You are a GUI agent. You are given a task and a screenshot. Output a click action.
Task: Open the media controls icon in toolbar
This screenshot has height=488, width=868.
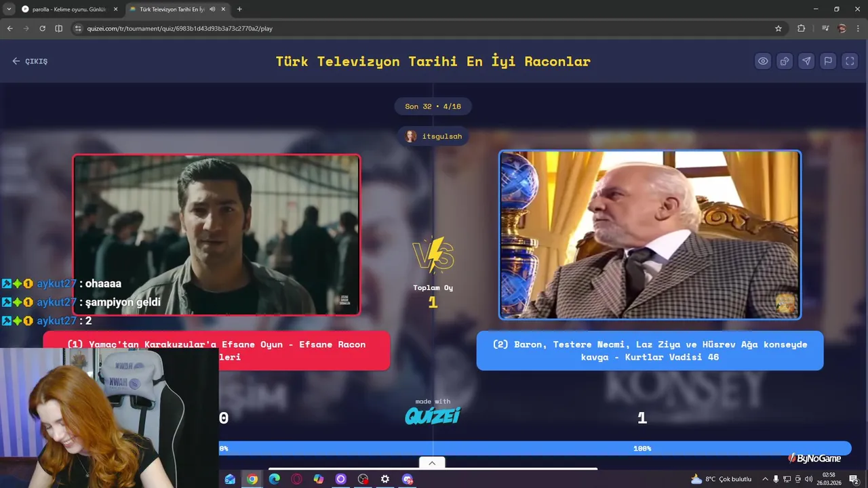tap(825, 28)
